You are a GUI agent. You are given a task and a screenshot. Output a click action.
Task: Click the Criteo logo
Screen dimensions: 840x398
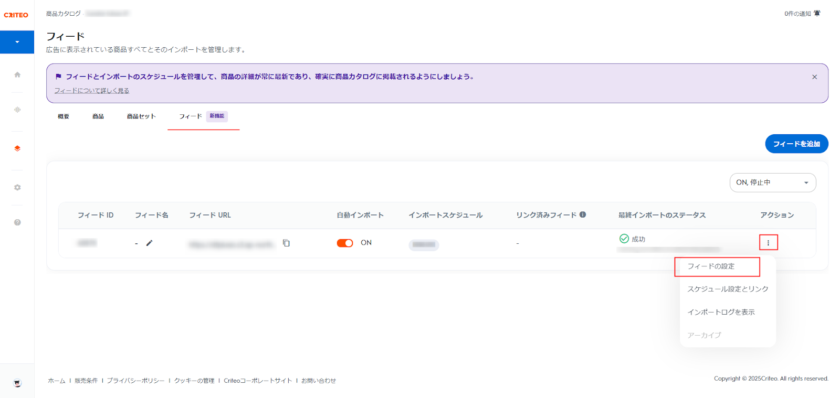(16, 15)
